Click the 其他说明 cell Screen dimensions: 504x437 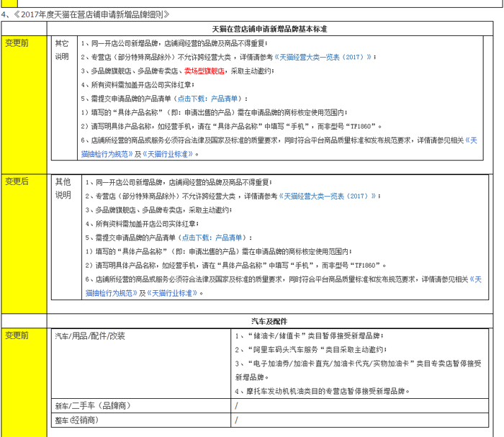point(66,238)
